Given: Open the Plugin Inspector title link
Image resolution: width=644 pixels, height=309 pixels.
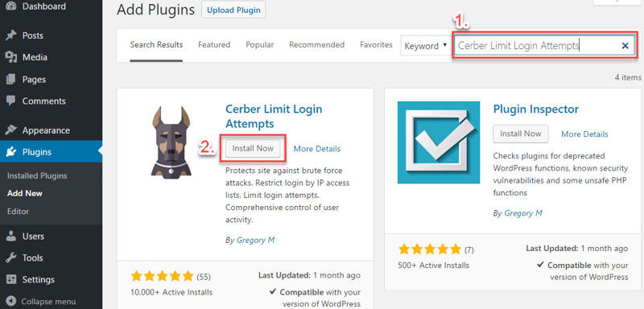Looking at the screenshot, I should pyautogui.click(x=535, y=109).
